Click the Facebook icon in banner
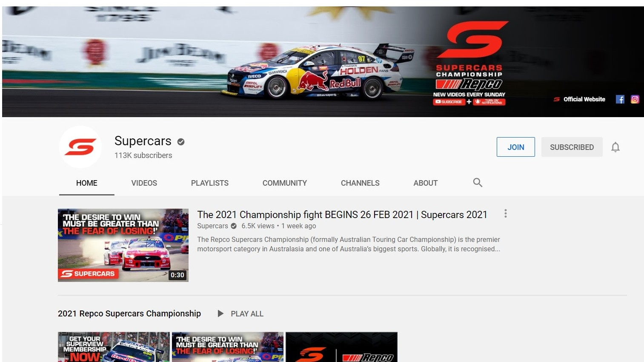The height and width of the screenshot is (362, 644). click(x=620, y=99)
